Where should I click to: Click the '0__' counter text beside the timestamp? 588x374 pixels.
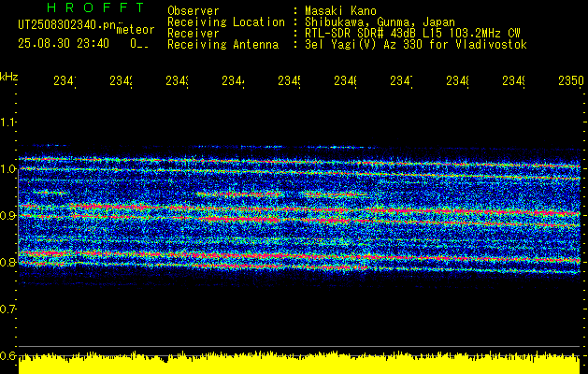tap(139, 44)
